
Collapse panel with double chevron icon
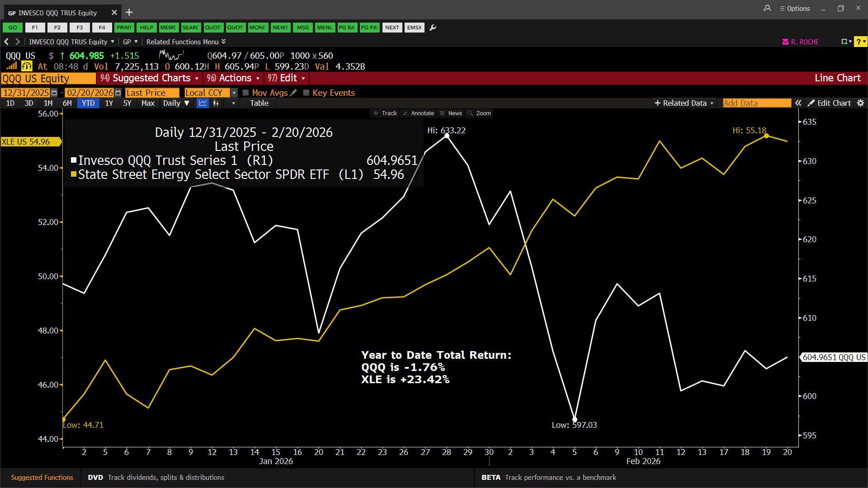pos(798,103)
